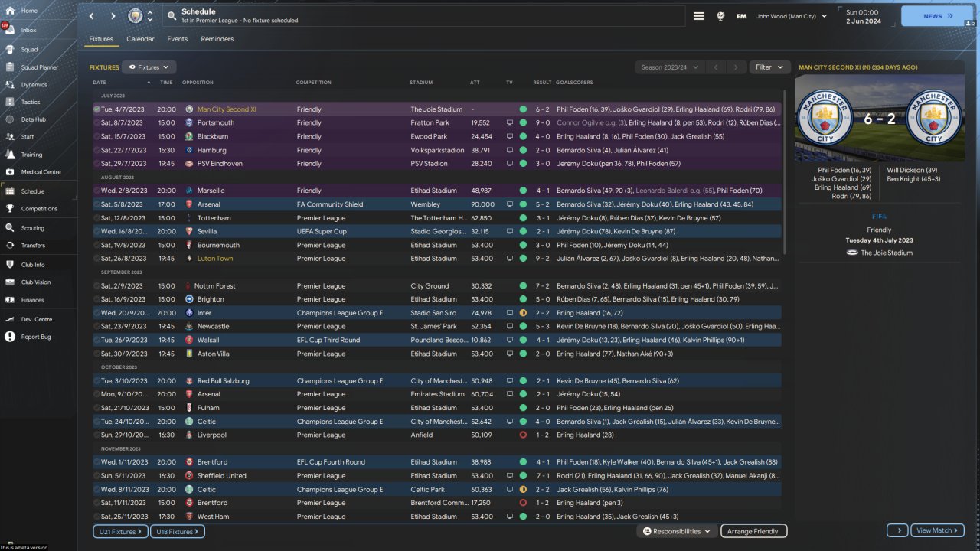Image resolution: width=980 pixels, height=551 pixels.
Task: Click the NEWS continue button
Action: [x=937, y=16]
